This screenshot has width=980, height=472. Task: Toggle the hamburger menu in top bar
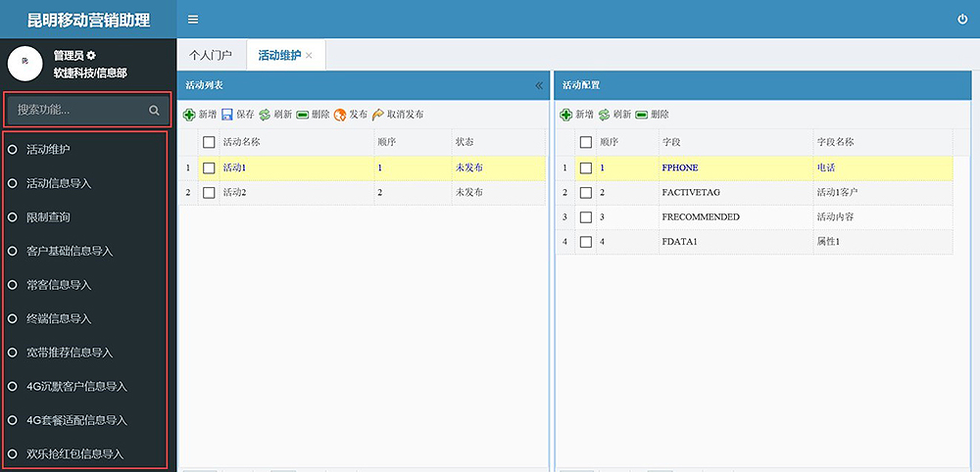coord(193,20)
